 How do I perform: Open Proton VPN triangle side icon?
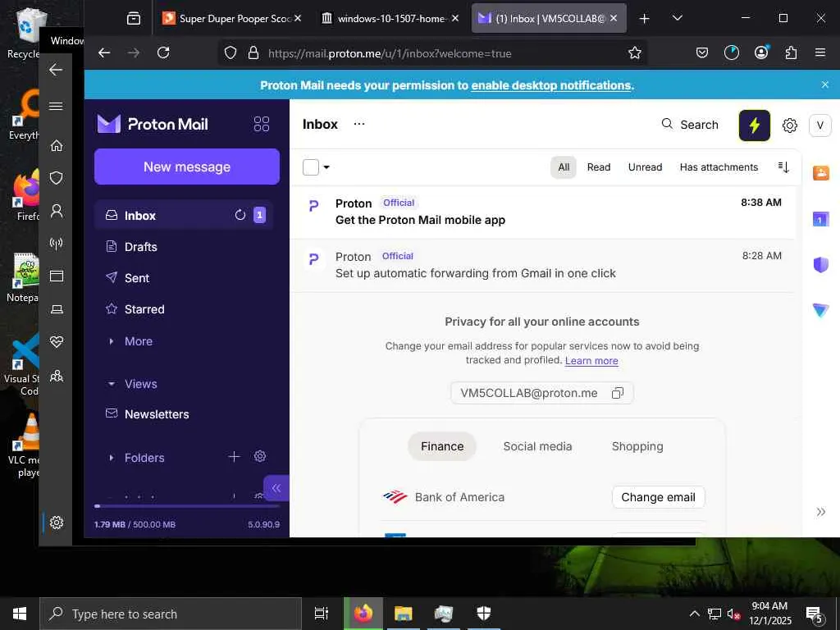pyautogui.click(x=820, y=309)
